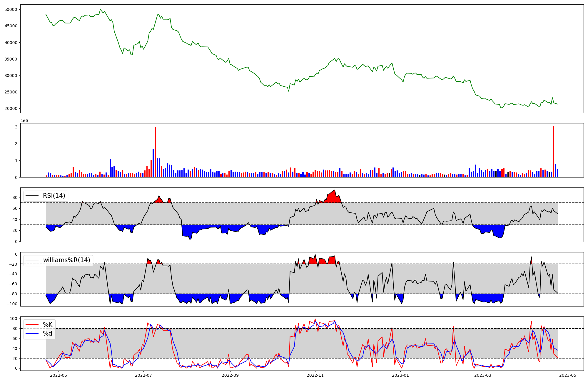Viewport: 588px width, 382px height.
Task: Click the blue %d legend entry
Action: click(x=47, y=334)
